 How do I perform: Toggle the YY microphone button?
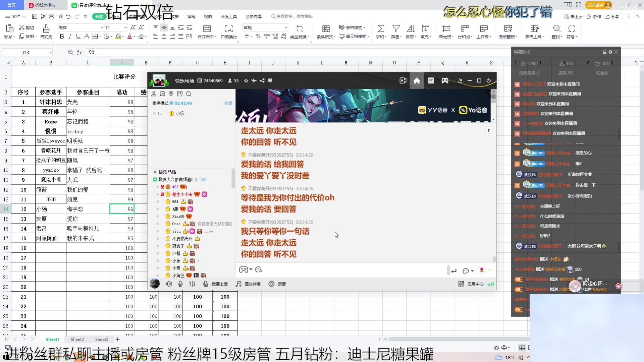coord(180,284)
